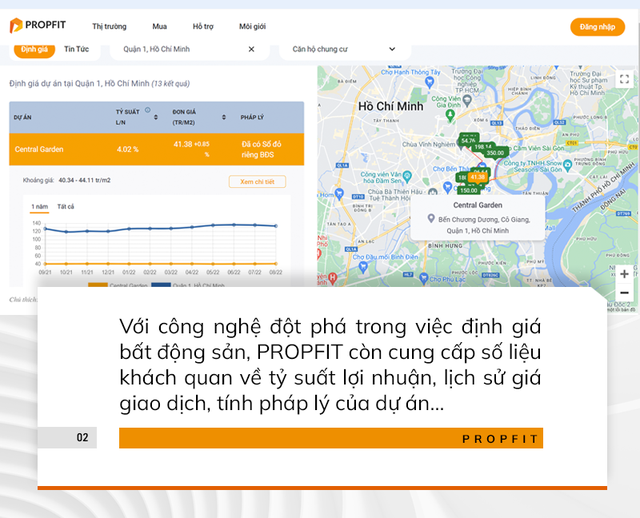This screenshot has width=640, height=518.
Task: Click the Hồ Chí Minh map label
Action: tap(391, 107)
